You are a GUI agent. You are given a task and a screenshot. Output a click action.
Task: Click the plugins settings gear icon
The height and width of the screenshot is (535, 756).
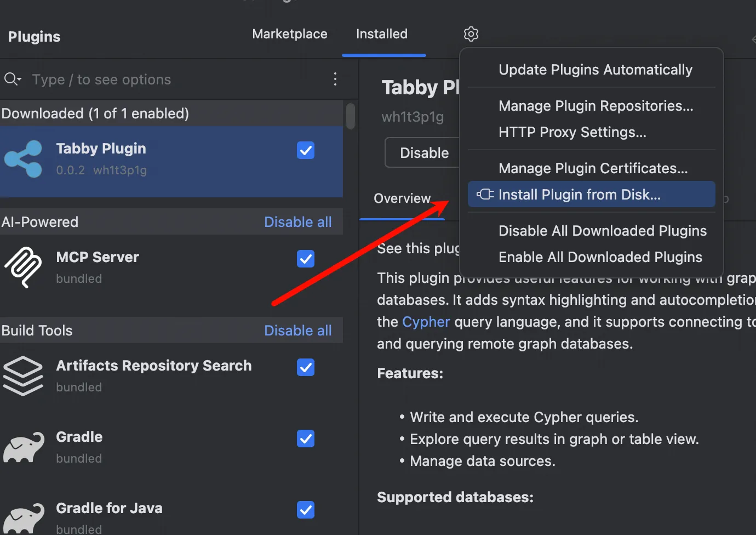click(x=471, y=34)
